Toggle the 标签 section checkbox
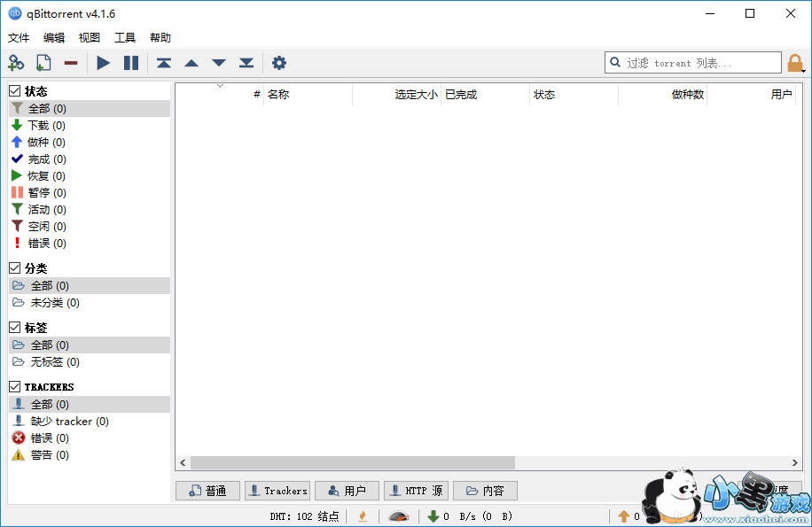Image resolution: width=812 pixels, height=527 pixels. (14, 328)
